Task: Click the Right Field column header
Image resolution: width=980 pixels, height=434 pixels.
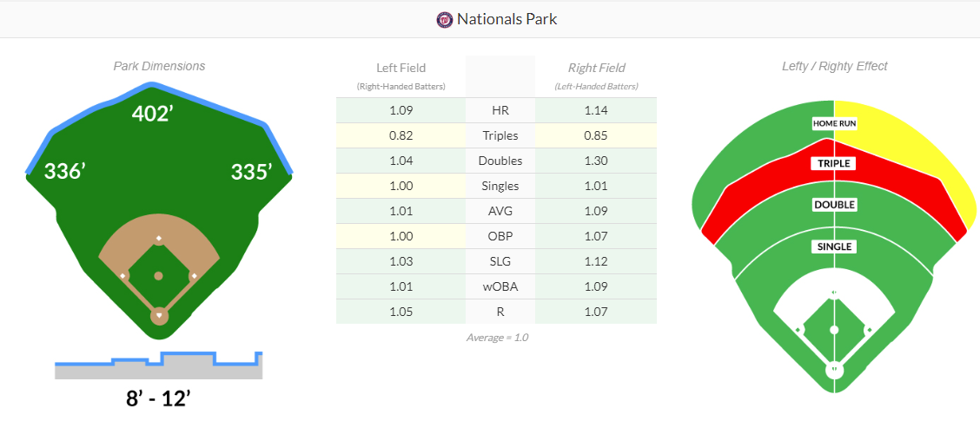Action: coord(596,68)
